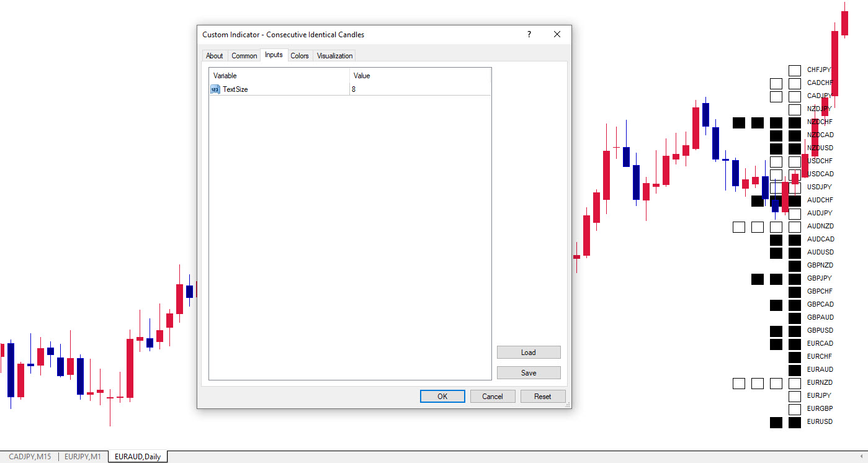Click the question mark help button
This screenshot has height=463, width=868.
[x=529, y=35]
